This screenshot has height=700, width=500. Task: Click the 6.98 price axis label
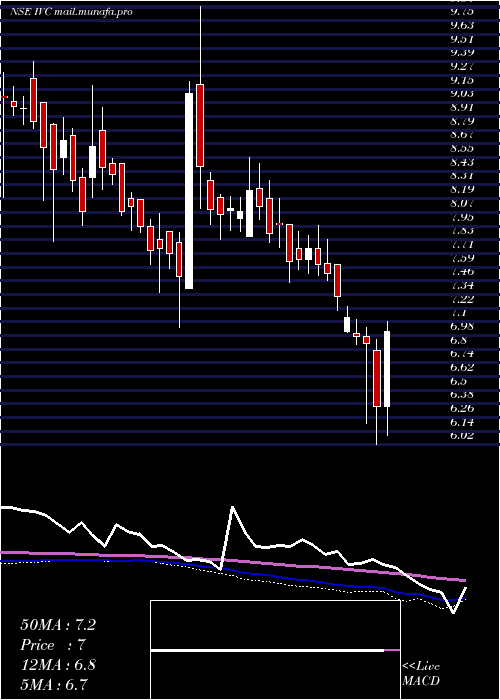coord(462,326)
